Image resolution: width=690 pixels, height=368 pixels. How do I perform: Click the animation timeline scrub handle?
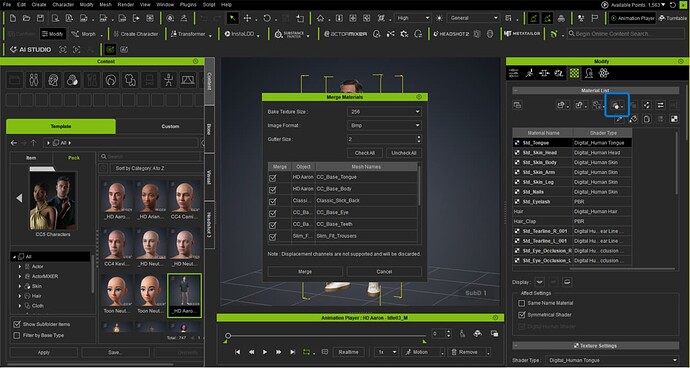tap(228, 336)
